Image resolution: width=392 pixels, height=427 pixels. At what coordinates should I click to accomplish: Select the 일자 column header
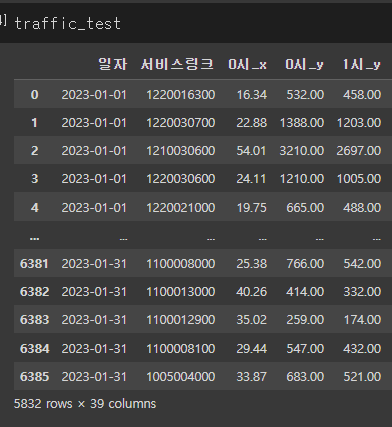113,64
